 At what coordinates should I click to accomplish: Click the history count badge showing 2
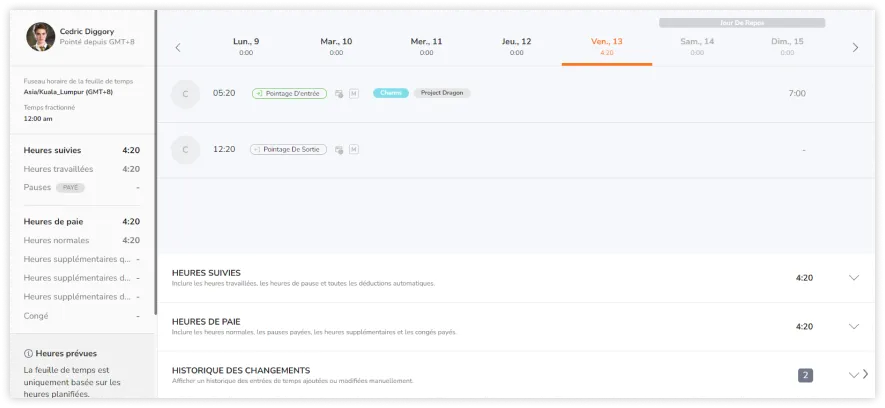click(805, 375)
